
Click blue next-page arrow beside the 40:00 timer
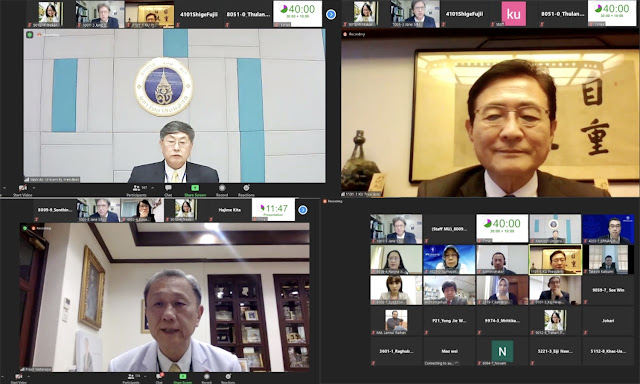[331, 14]
